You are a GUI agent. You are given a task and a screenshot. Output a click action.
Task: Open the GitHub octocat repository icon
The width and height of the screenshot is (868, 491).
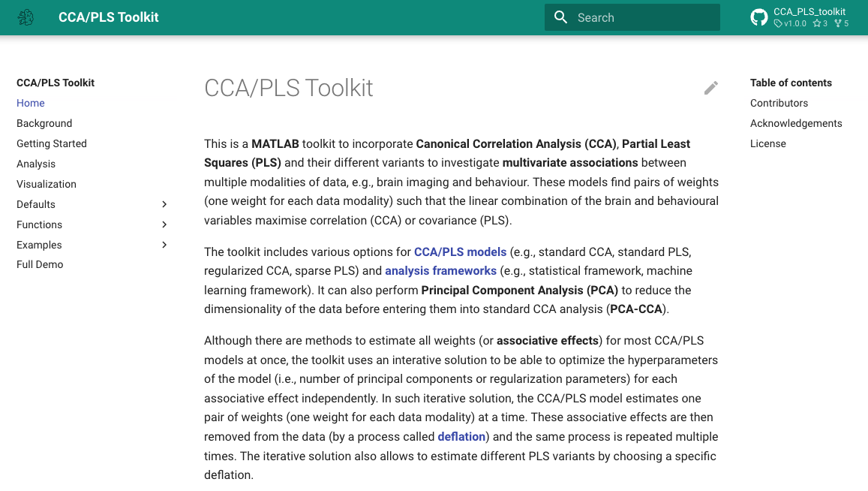point(760,17)
